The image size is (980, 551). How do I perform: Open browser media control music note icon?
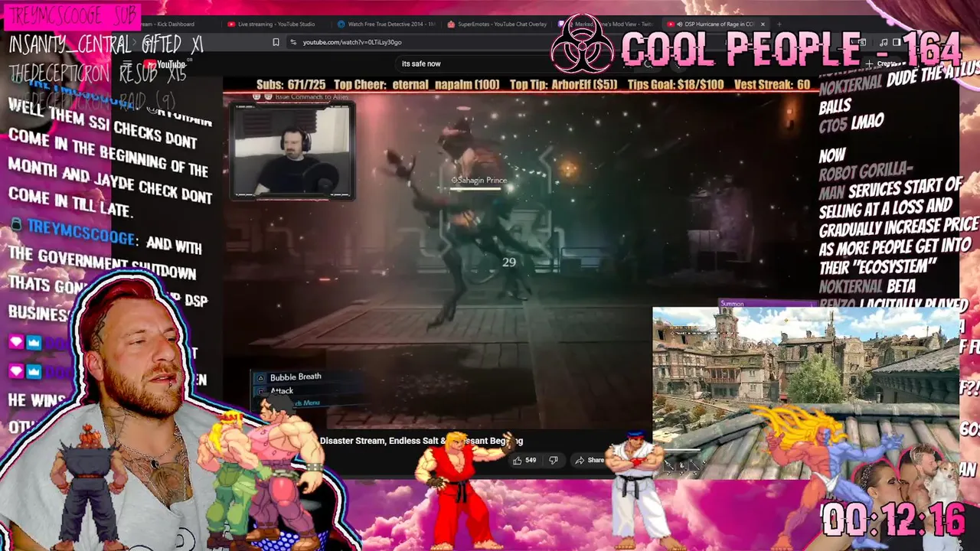click(884, 42)
